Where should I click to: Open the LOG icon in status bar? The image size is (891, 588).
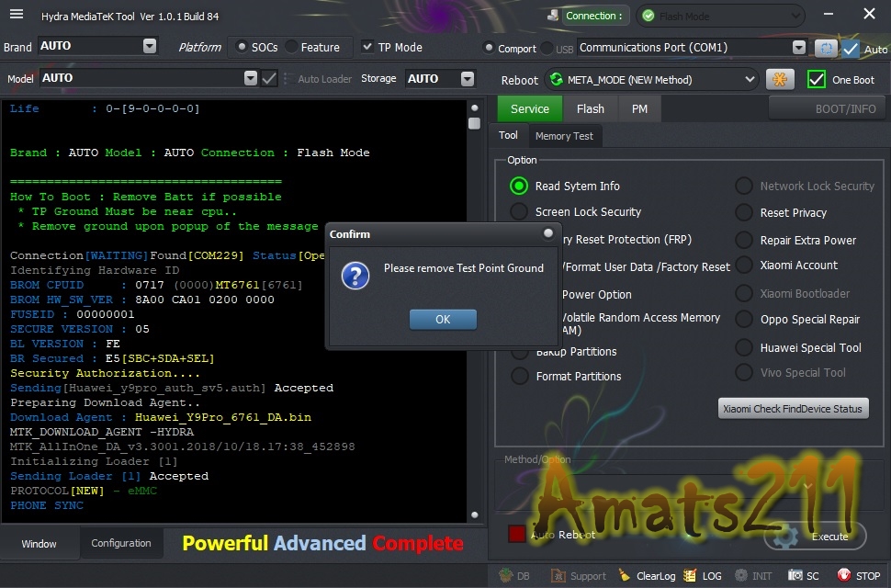click(x=690, y=575)
